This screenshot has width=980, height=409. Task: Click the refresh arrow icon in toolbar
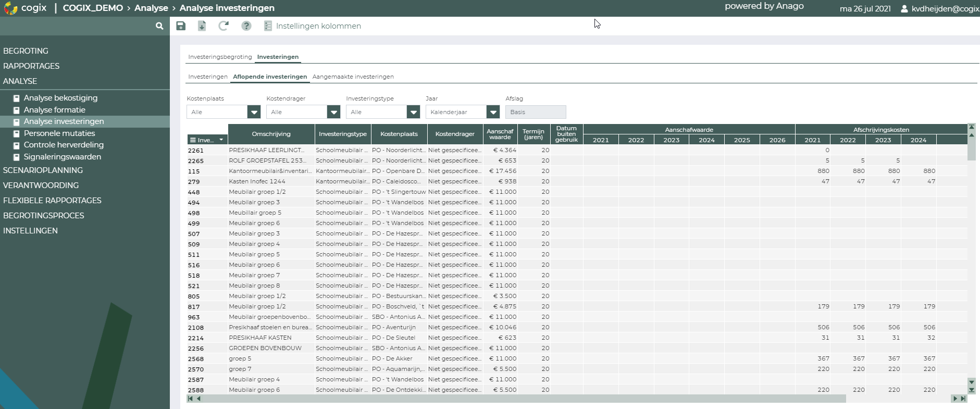tap(224, 26)
